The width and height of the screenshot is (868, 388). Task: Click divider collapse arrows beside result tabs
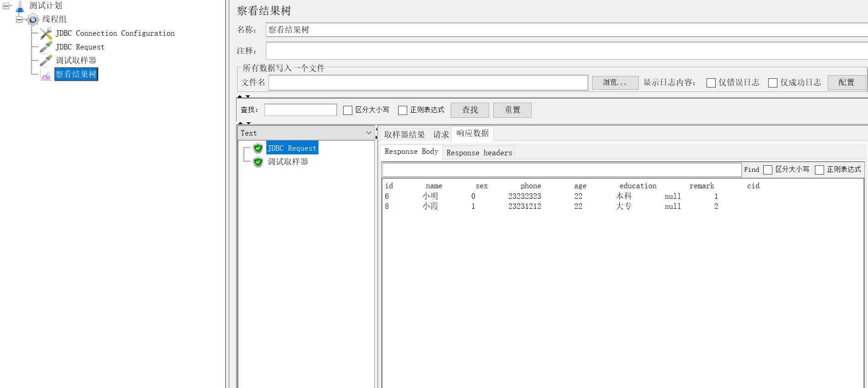click(376, 133)
